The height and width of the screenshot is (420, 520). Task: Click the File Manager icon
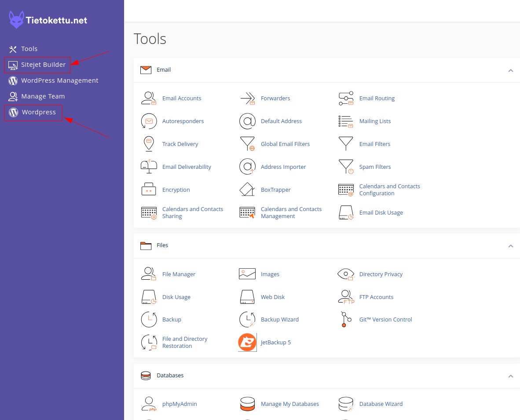coord(149,274)
